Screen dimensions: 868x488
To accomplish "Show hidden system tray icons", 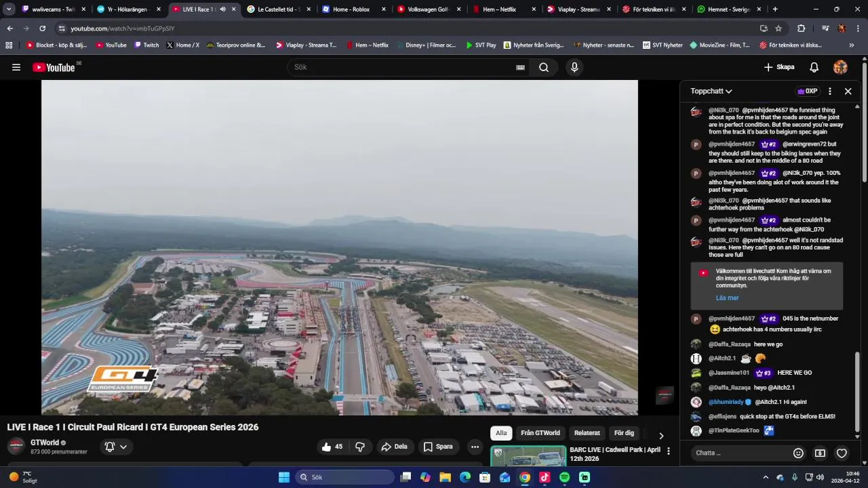I will (766, 477).
